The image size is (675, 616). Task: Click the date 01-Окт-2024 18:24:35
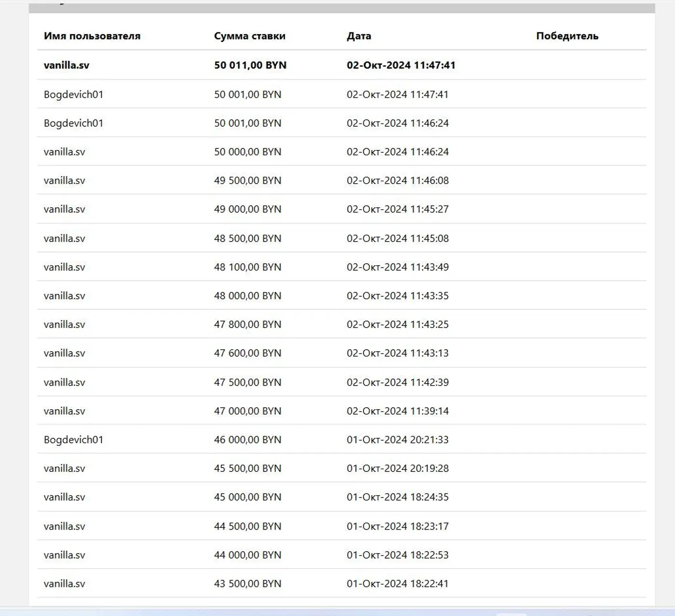[x=398, y=497]
